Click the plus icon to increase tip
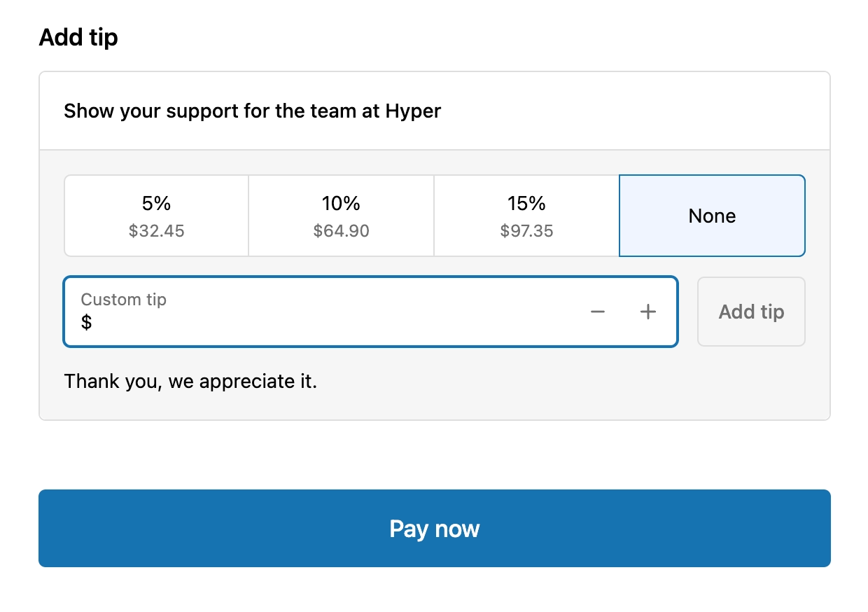This screenshot has width=868, height=612. pos(648,312)
